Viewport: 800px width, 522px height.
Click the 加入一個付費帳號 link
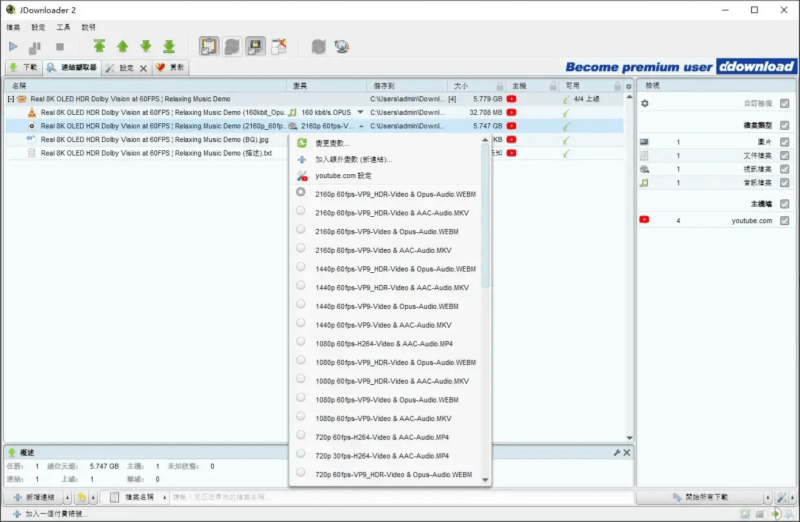tap(50, 514)
